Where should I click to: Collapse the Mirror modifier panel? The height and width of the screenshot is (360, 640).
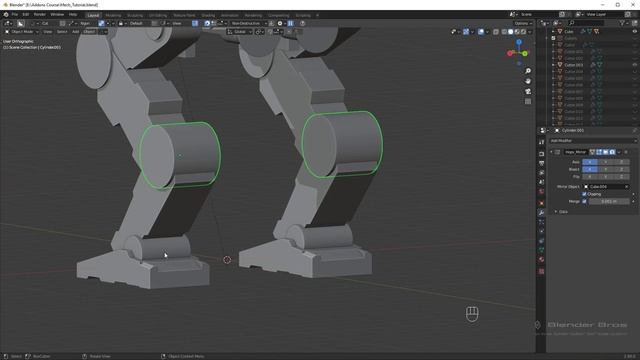[551, 152]
